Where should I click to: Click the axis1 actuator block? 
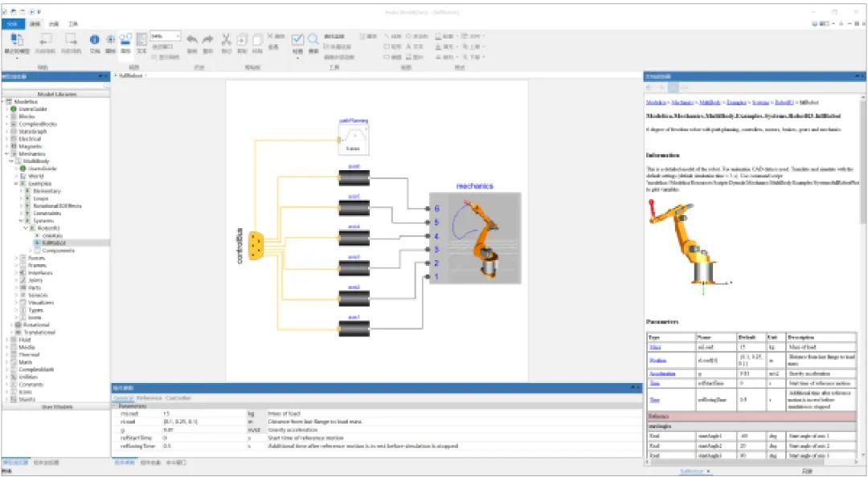(x=354, y=326)
